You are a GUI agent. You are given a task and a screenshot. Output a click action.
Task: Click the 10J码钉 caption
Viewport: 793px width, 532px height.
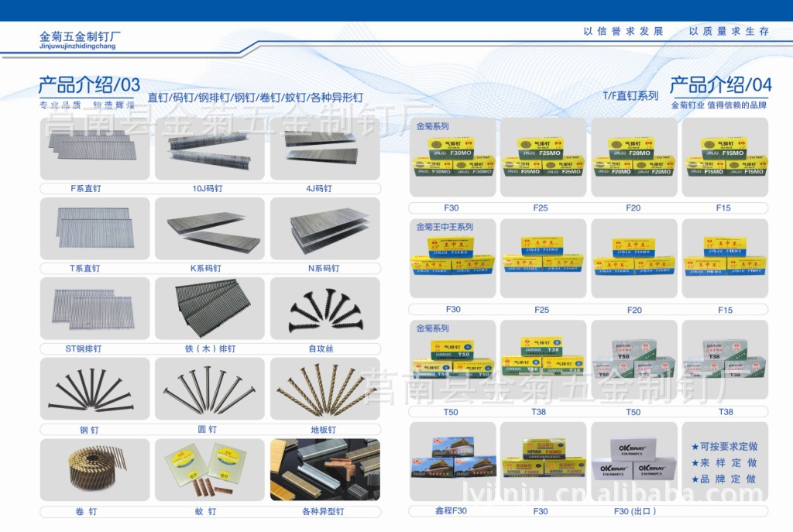click(208, 189)
